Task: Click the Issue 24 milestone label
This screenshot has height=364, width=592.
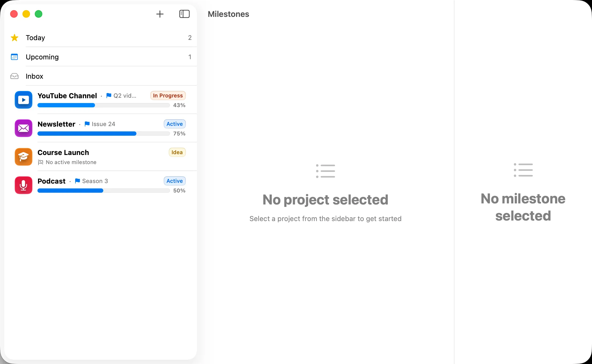Action: click(103, 124)
